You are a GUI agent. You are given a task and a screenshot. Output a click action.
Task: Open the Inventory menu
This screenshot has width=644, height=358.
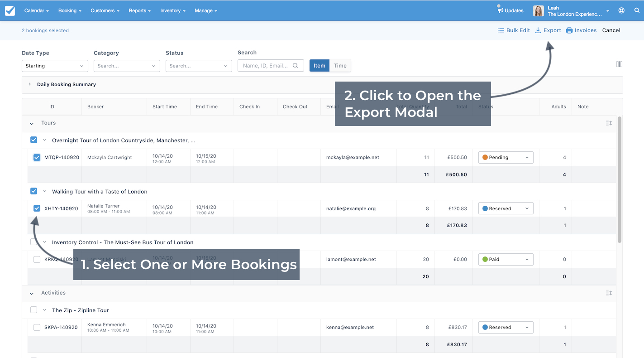[173, 10]
